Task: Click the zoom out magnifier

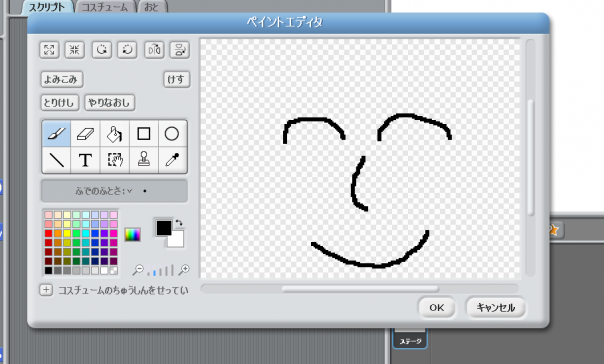Action: point(138,270)
